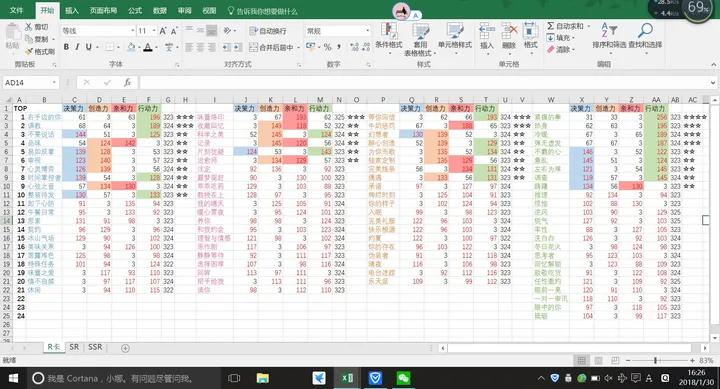Open the number format dropdown
720x389 pixels.
368,31
